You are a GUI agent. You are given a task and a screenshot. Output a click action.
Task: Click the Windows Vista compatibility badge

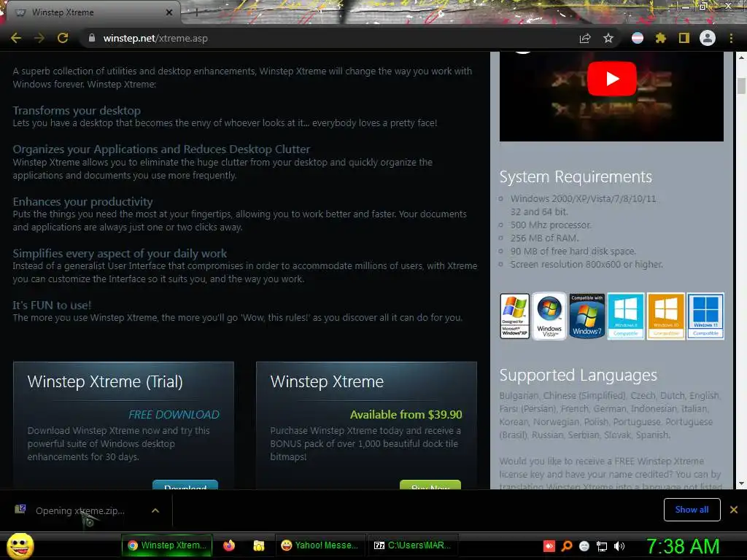549,316
